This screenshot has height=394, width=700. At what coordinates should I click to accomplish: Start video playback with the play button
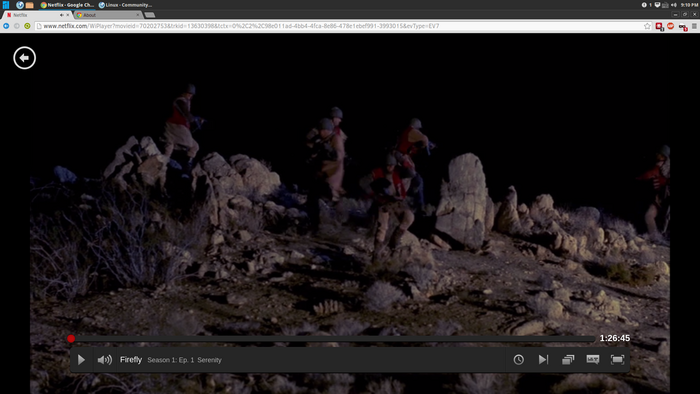[81, 360]
